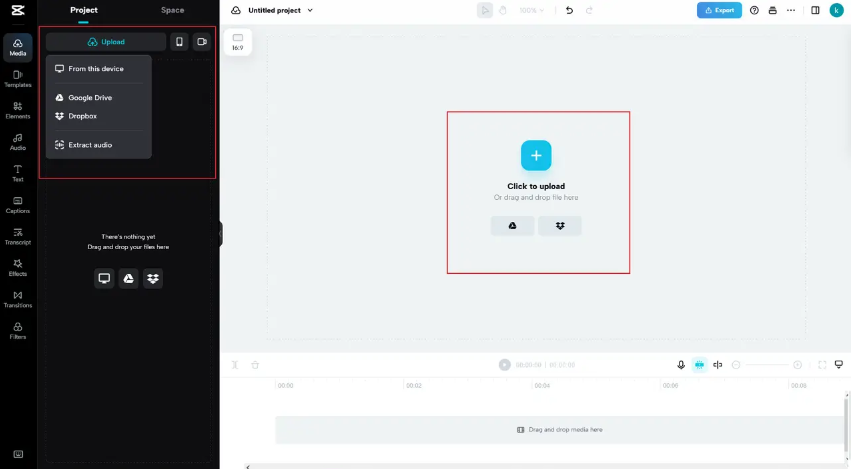Open the user avatar k menu
Image resolution: width=851 pixels, height=469 pixels.
pos(837,10)
